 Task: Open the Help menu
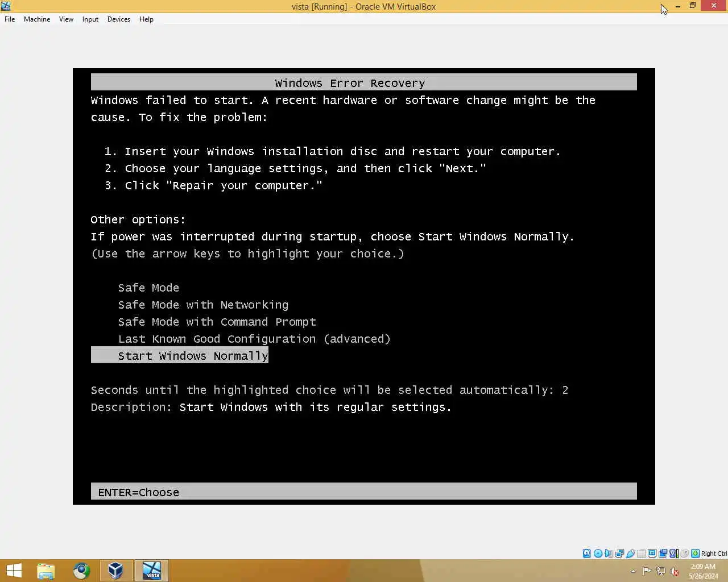click(146, 19)
